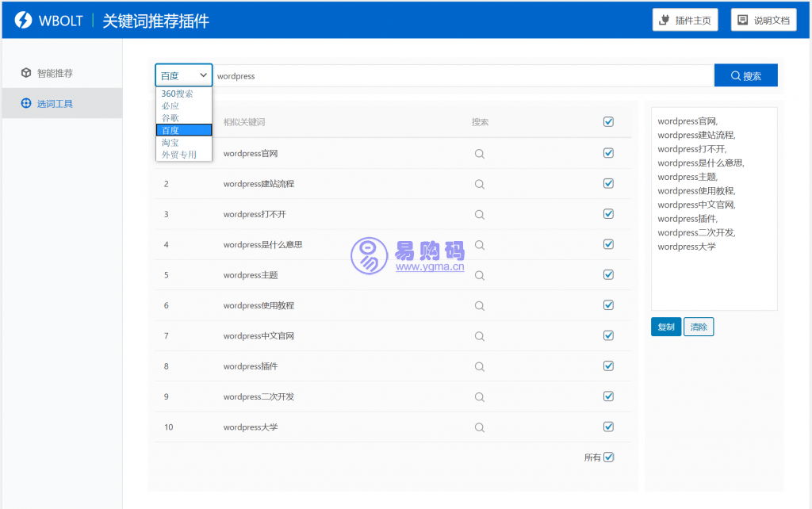
Task: Choose 淘宝 in the dropdown list
Action: pos(170,143)
